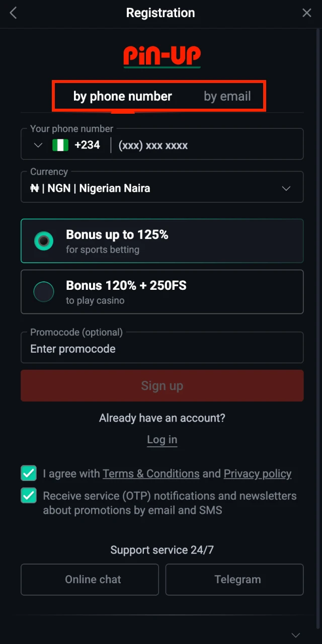Image resolution: width=322 pixels, height=644 pixels.
Task: Switch to 'by phone number' tab
Action: [123, 96]
